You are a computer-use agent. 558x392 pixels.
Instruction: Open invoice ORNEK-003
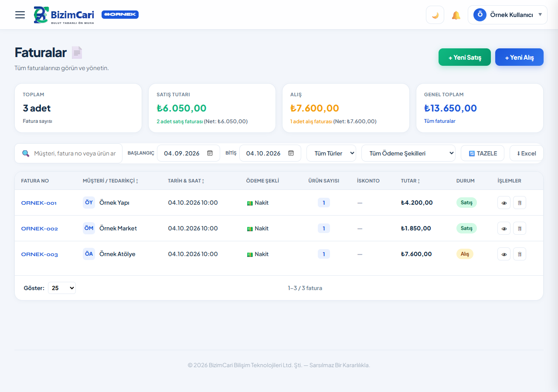[x=39, y=254]
